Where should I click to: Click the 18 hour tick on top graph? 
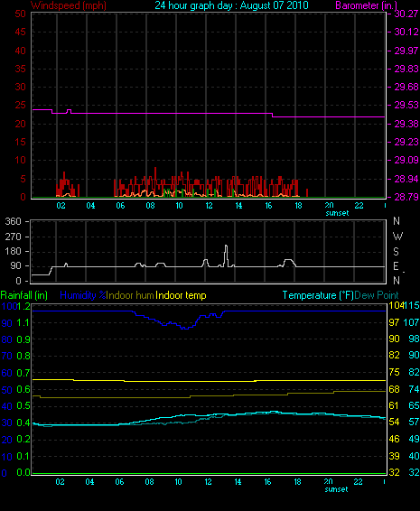click(298, 206)
